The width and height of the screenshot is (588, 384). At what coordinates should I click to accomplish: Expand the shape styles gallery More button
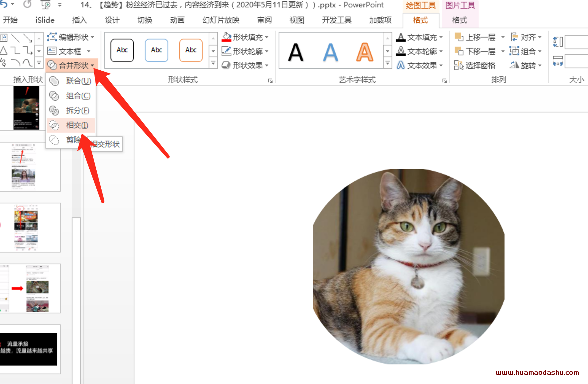pyautogui.click(x=213, y=63)
